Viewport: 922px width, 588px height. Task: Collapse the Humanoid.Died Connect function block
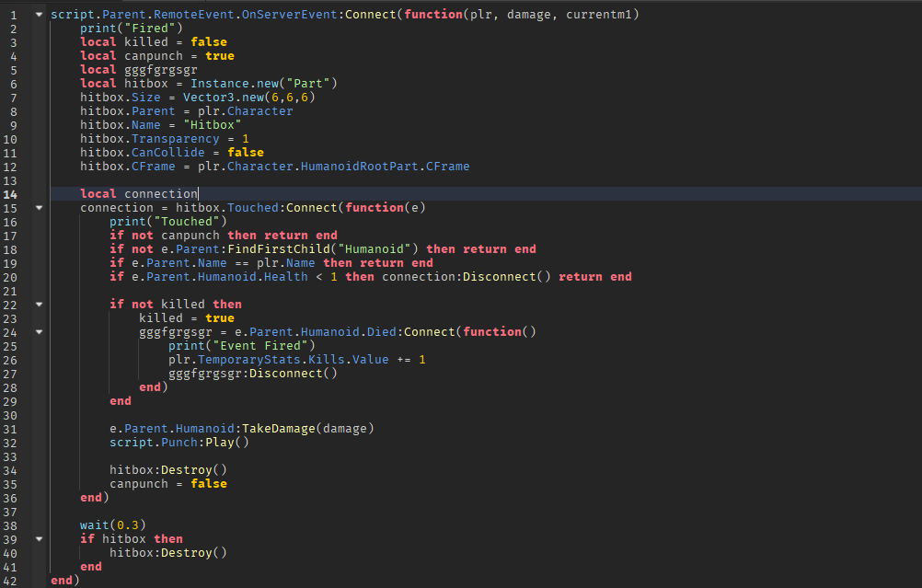(x=38, y=331)
